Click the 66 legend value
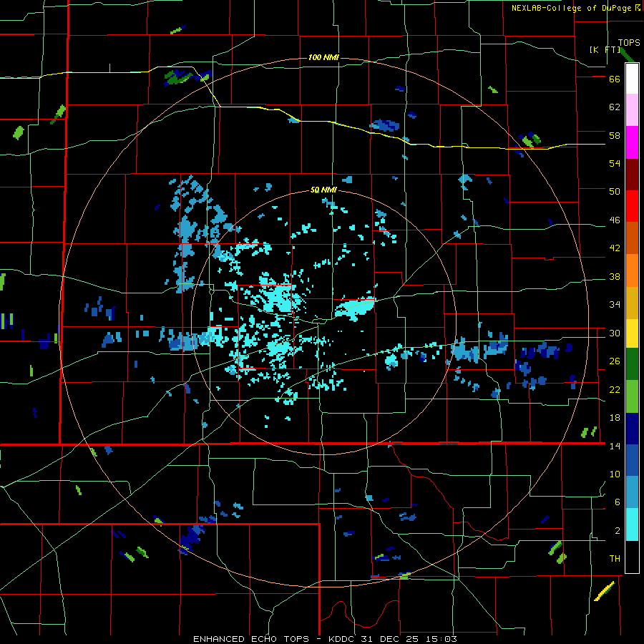 tap(615, 79)
